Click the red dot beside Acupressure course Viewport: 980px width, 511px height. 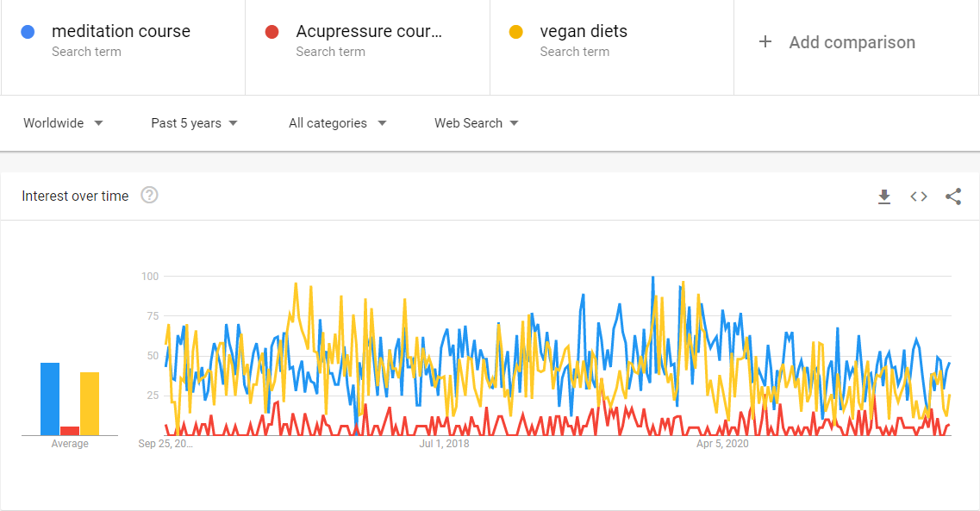[x=272, y=33]
